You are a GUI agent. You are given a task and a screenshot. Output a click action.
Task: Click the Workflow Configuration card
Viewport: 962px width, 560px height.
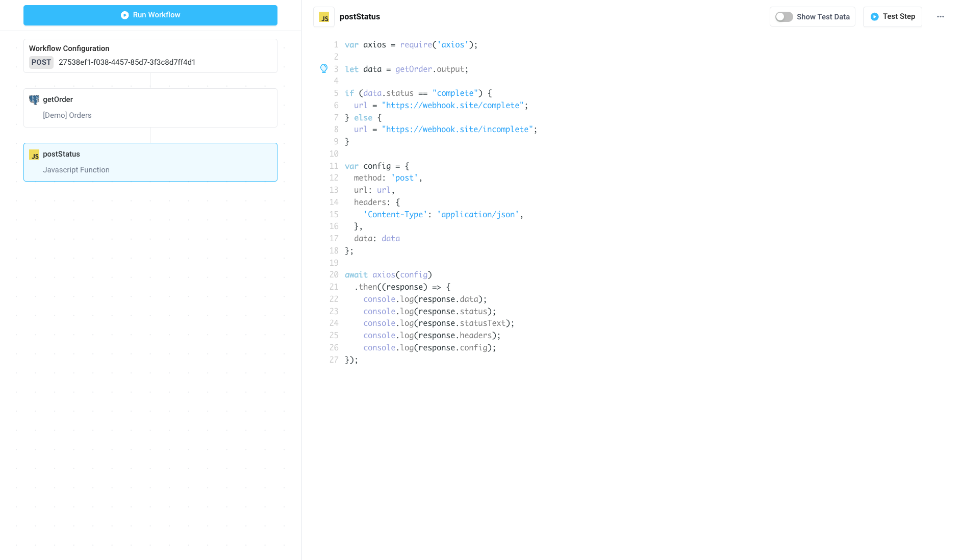[150, 56]
